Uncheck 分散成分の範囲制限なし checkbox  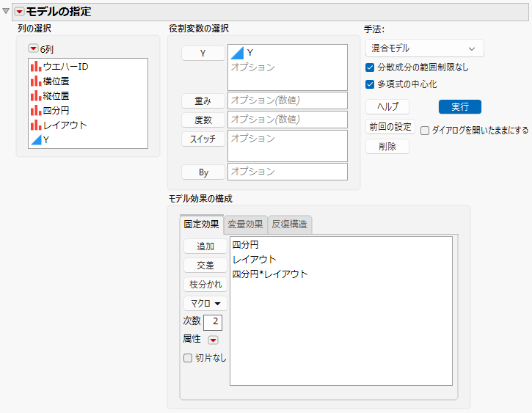[370, 67]
